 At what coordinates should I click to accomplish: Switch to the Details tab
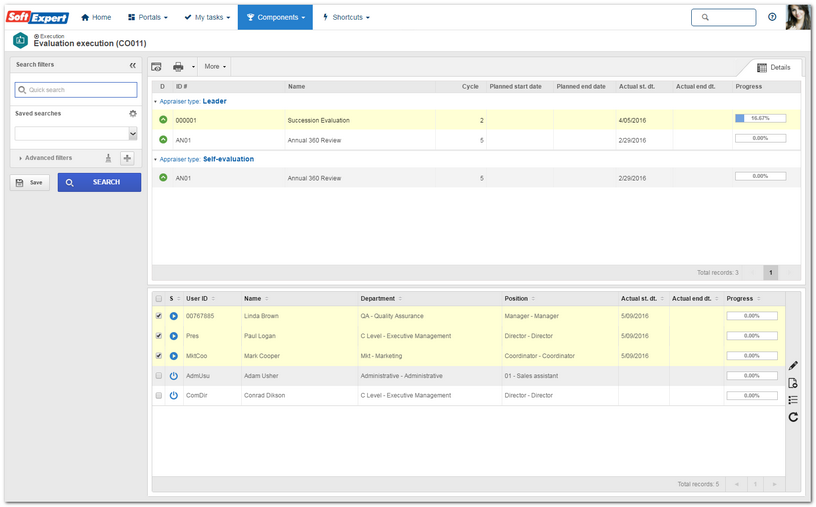tap(773, 68)
